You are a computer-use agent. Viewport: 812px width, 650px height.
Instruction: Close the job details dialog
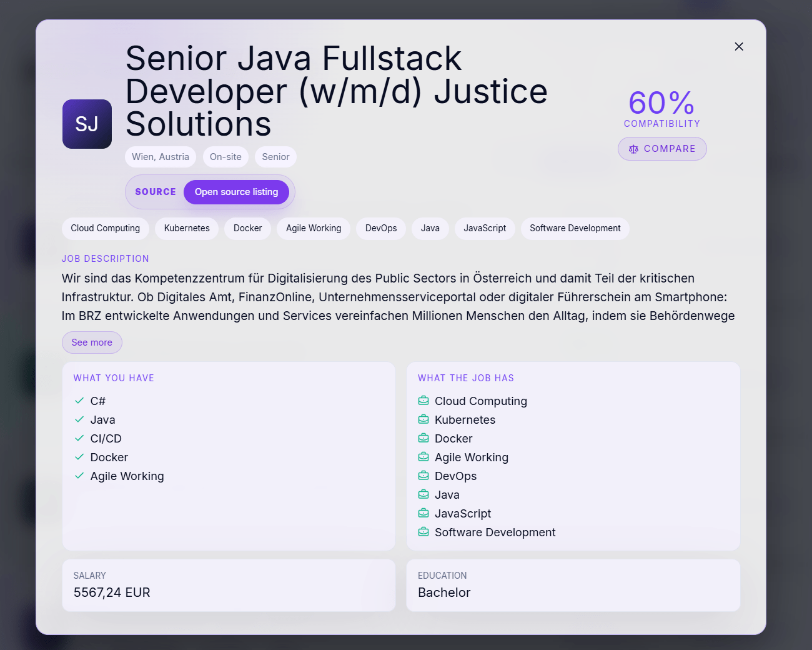click(x=739, y=46)
